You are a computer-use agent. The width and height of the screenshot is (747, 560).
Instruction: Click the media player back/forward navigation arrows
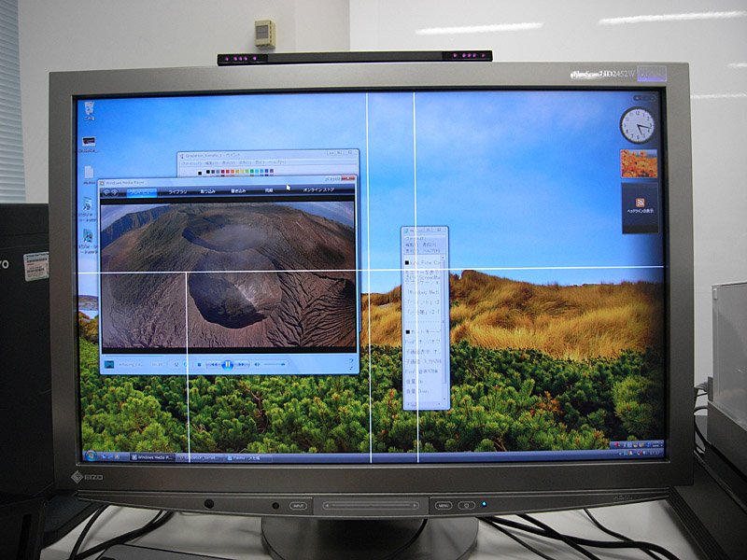[111, 191]
